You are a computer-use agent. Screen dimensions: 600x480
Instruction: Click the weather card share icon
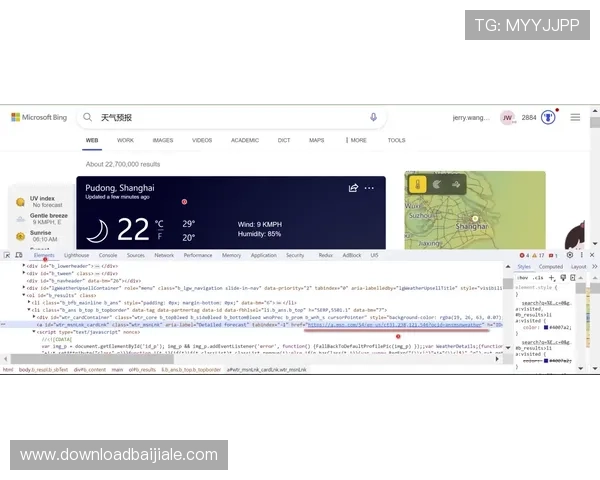click(353, 188)
